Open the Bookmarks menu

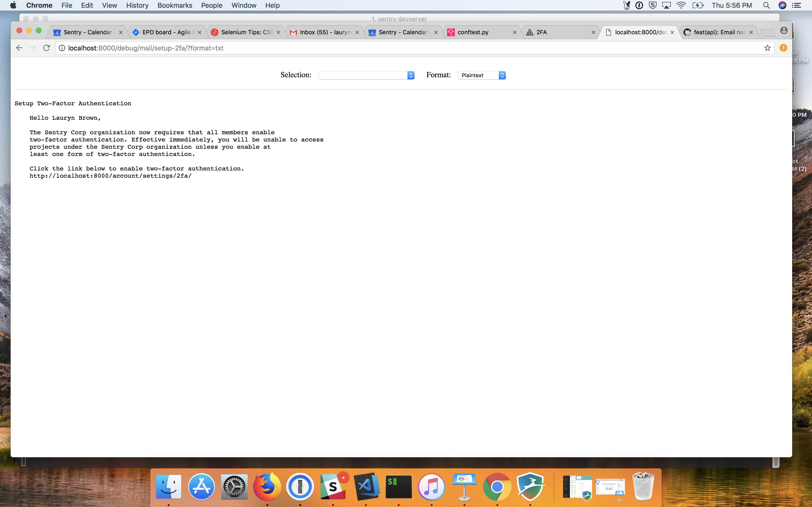click(174, 5)
